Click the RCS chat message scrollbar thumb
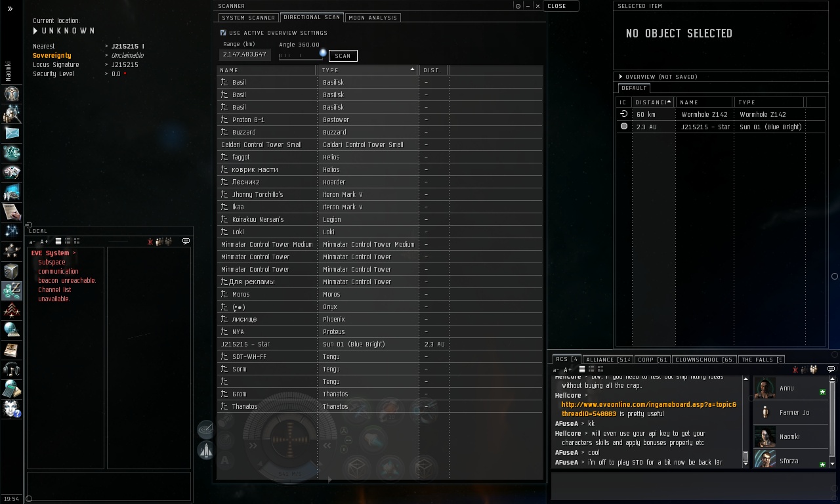The image size is (840, 504). (745, 457)
